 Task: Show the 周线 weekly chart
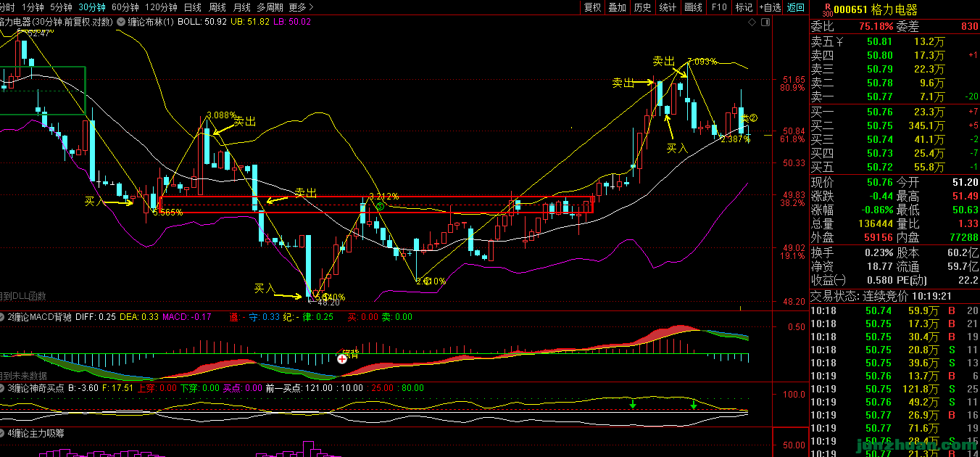(217, 7)
